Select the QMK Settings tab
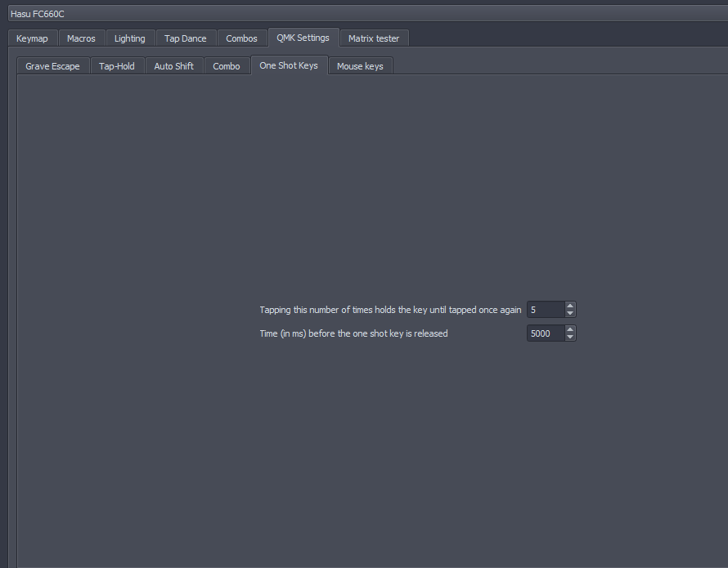 pyautogui.click(x=303, y=38)
